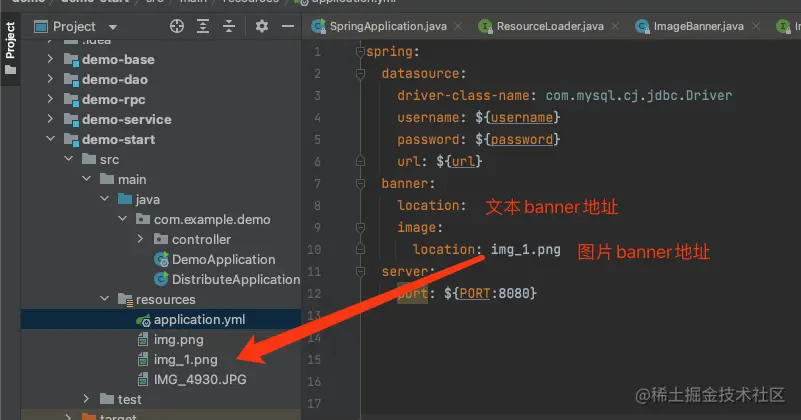
Task: Select the IMG_4930.JPG file
Action: click(x=200, y=379)
